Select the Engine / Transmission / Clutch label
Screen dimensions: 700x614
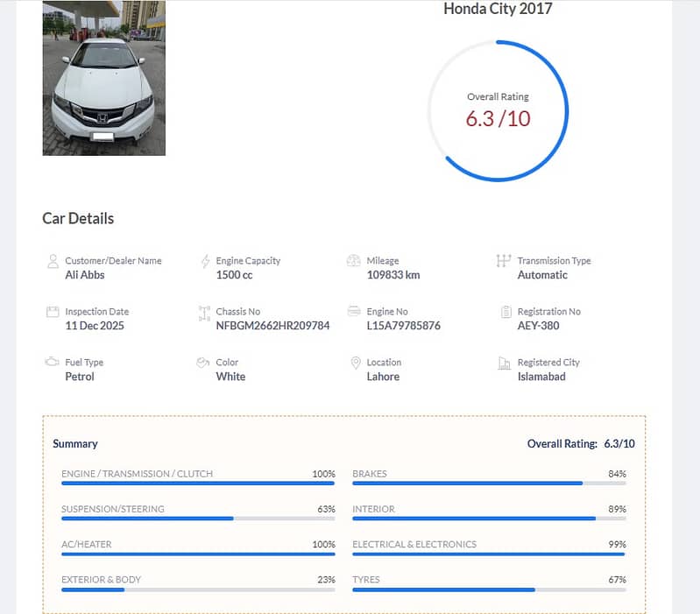click(137, 474)
